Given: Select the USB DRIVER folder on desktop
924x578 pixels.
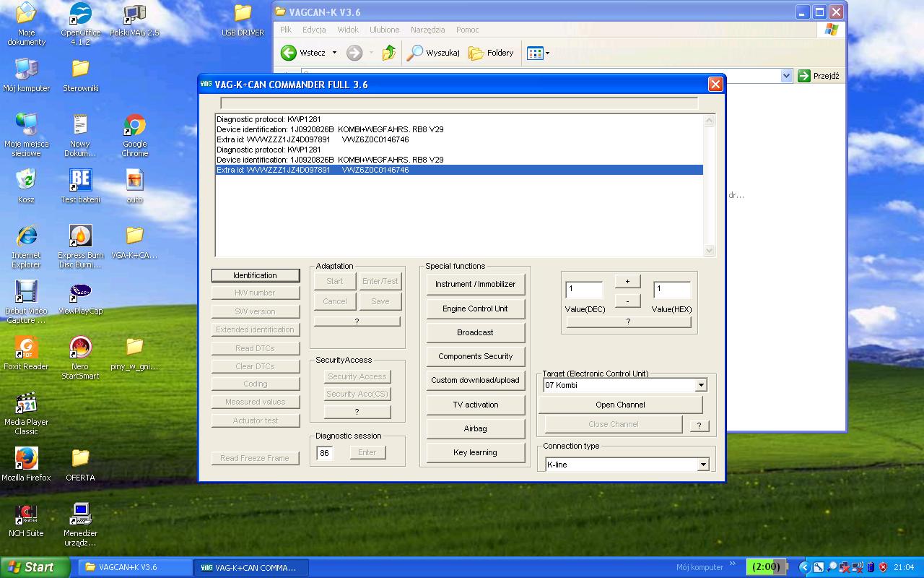Looking at the screenshot, I should tap(243, 20).
